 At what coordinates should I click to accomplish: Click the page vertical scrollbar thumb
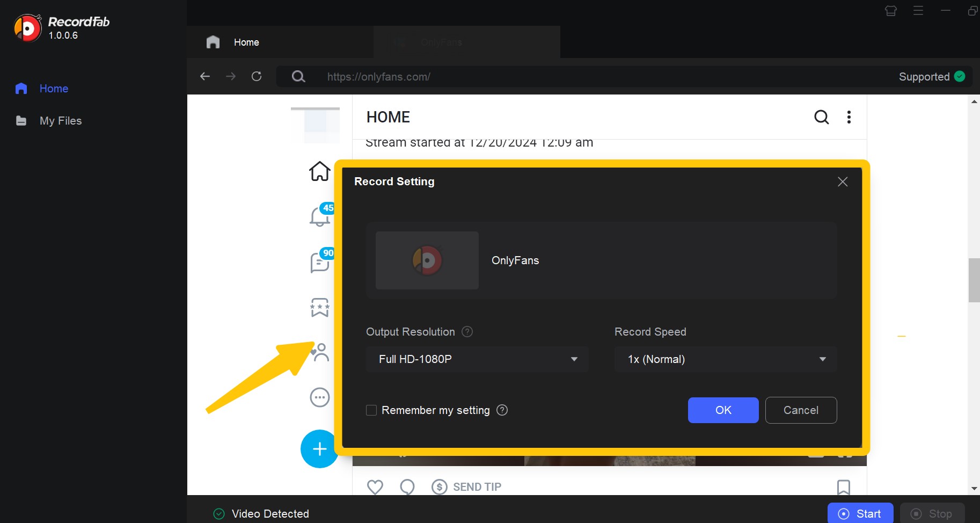(x=974, y=280)
